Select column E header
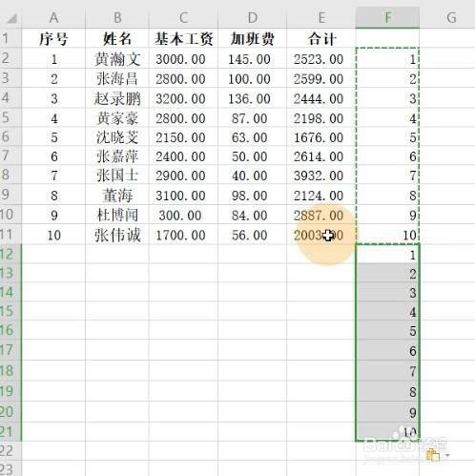 pyautogui.click(x=321, y=18)
